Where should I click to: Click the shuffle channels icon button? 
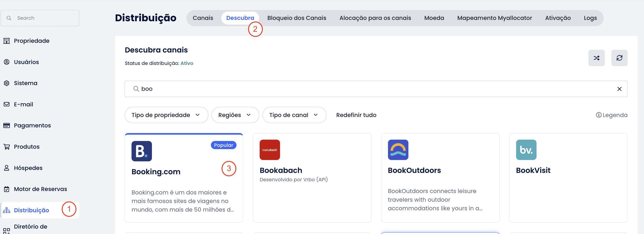pyautogui.click(x=596, y=58)
